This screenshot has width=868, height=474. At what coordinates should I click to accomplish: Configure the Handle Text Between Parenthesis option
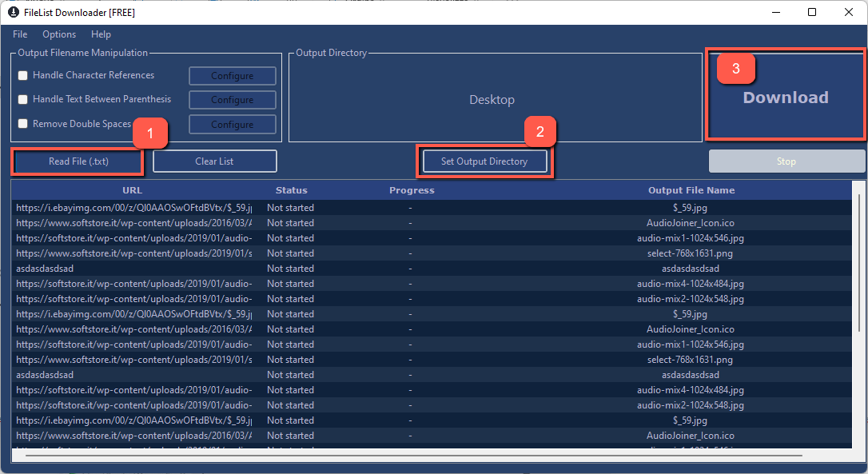(232, 99)
